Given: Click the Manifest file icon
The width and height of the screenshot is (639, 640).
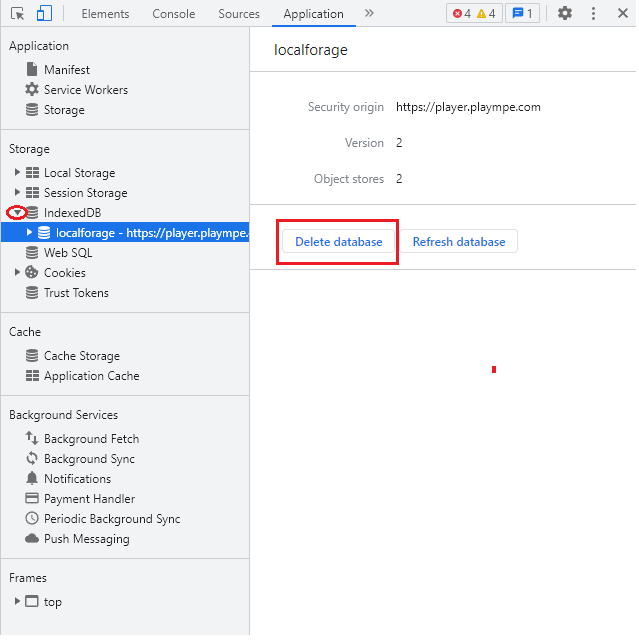Looking at the screenshot, I should tap(32, 69).
